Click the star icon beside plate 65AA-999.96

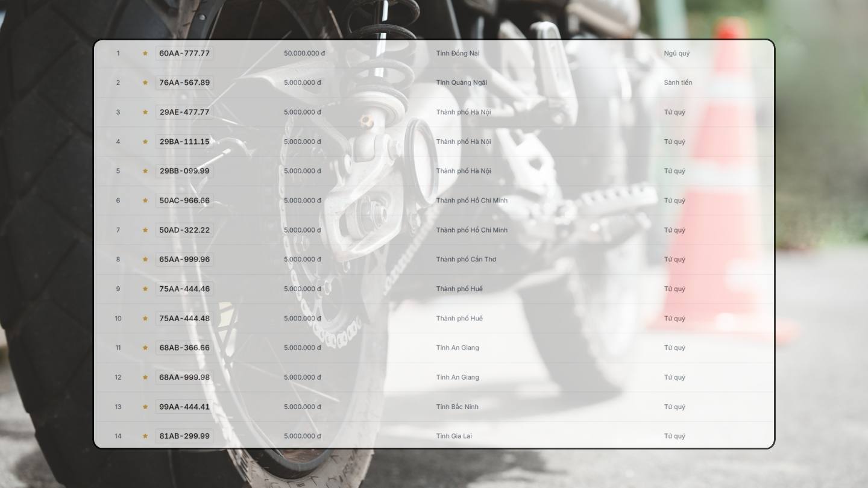[145, 260]
